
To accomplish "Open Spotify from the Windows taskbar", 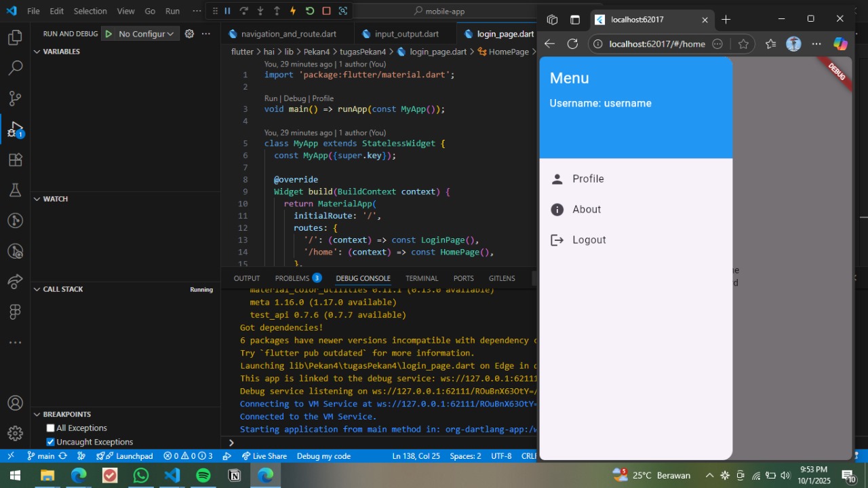I will pos(203,475).
